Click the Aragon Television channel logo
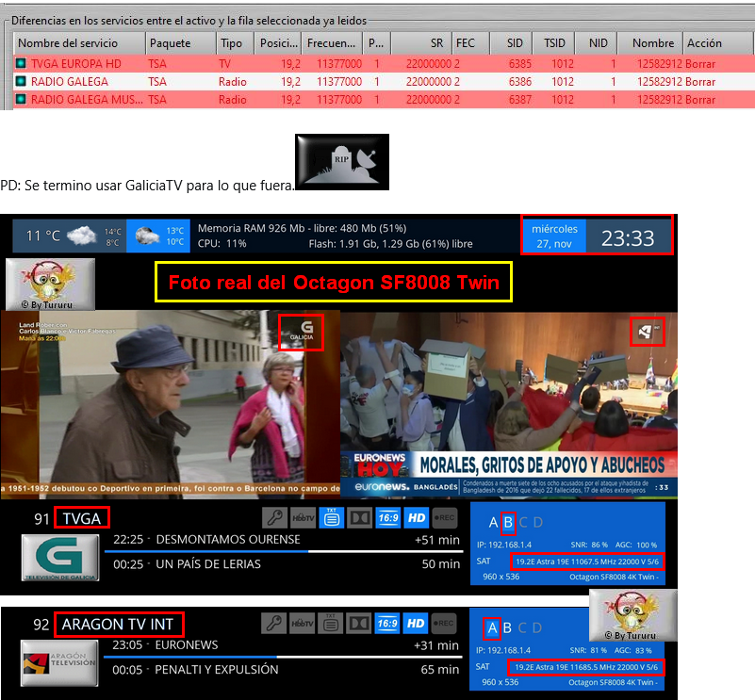 click(59, 663)
